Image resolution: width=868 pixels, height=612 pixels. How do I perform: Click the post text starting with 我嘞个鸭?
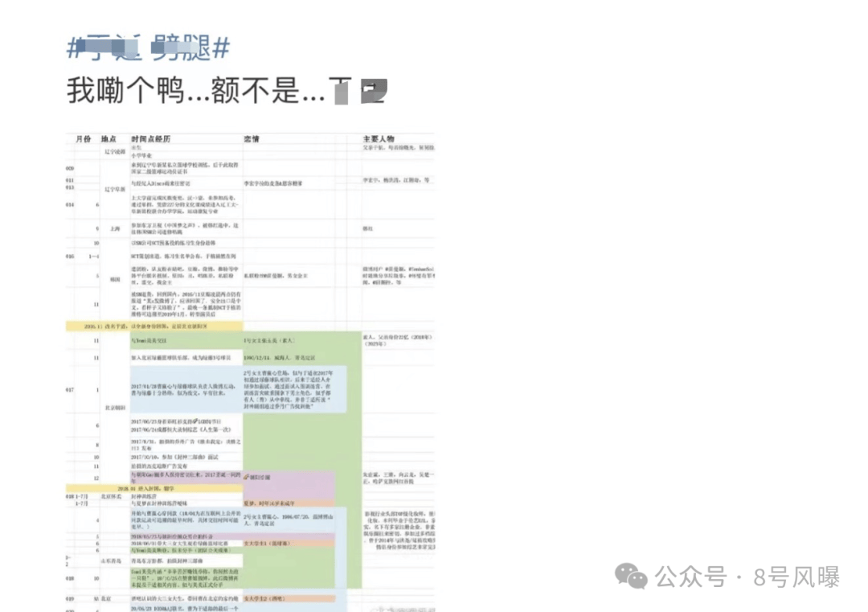pos(226,92)
